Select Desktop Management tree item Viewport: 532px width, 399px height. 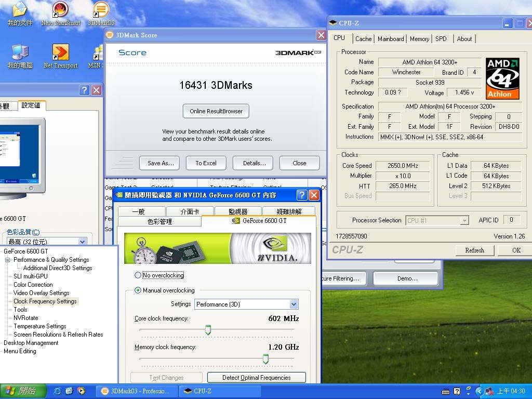(31, 343)
